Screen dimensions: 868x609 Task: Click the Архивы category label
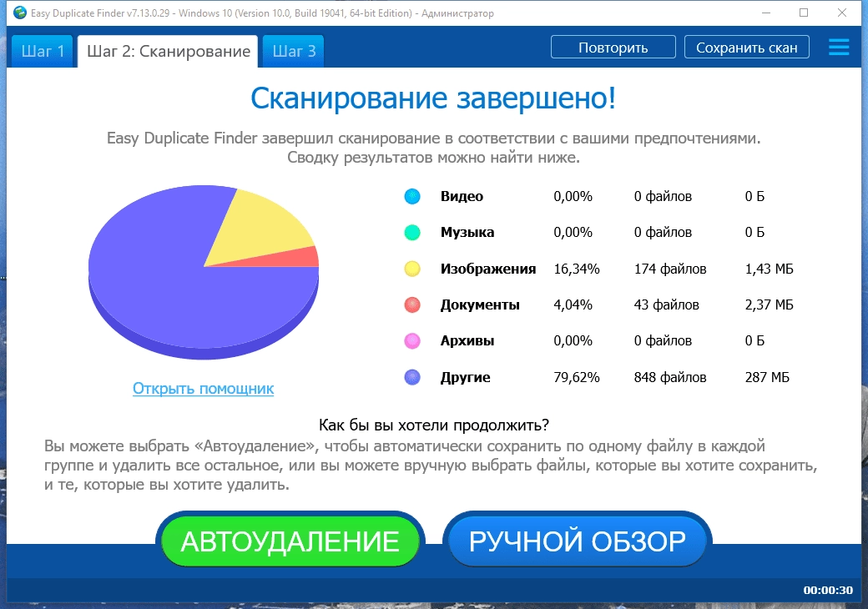[467, 340]
